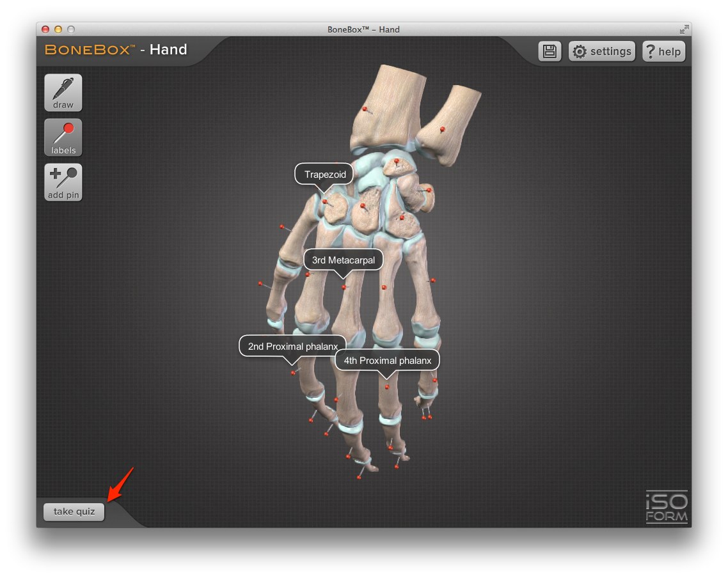
Task: Toggle fullscreen with the title bar arrows icon
Action: 684,29
